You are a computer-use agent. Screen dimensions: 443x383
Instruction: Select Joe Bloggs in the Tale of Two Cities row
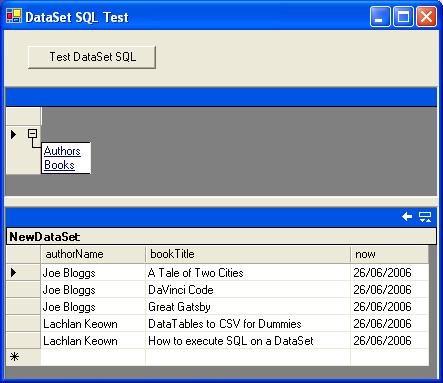click(x=93, y=273)
